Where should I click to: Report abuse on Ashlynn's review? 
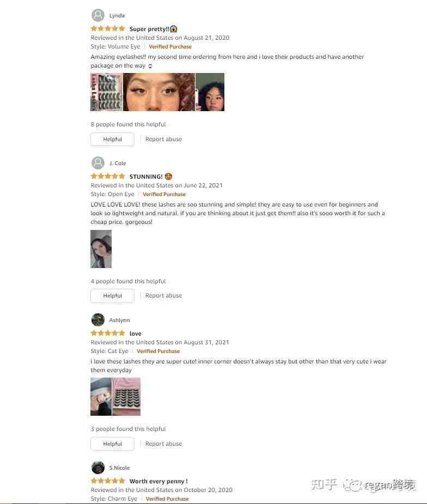pos(163,444)
